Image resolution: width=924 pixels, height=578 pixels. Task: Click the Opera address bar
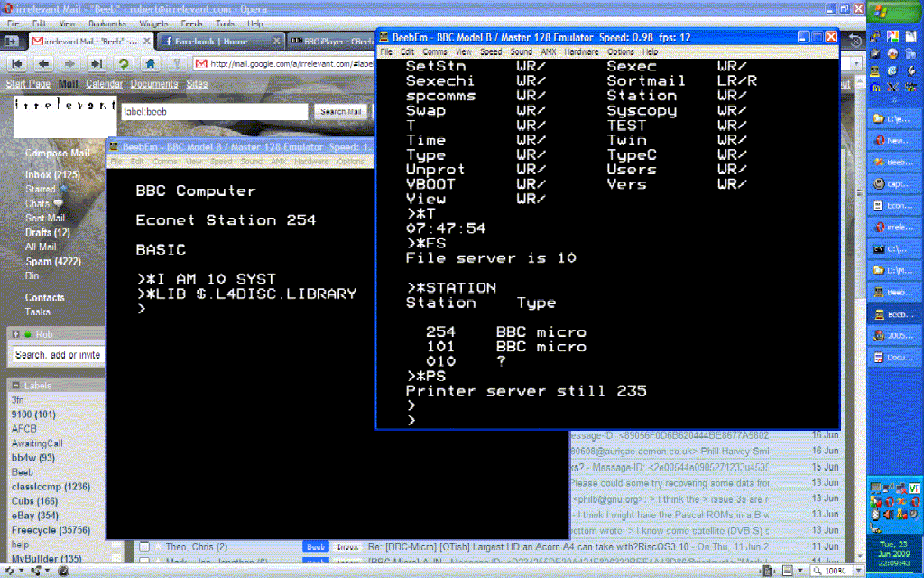pos(284,64)
